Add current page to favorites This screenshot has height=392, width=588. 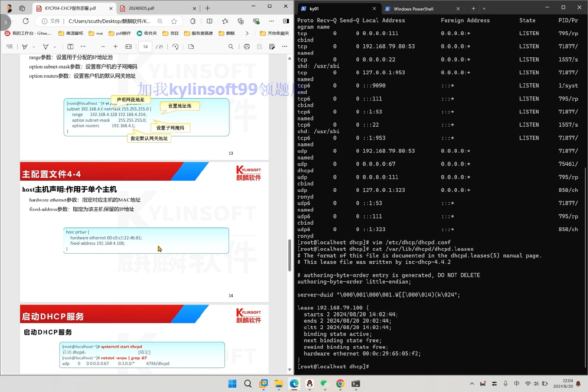(x=174, y=21)
